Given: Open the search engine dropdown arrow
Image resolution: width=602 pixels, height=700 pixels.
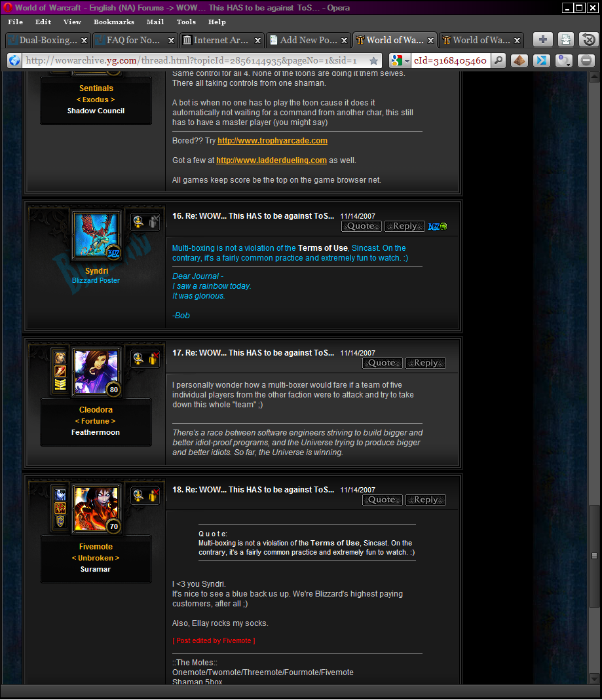Looking at the screenshot, I should tap(407, 61).
